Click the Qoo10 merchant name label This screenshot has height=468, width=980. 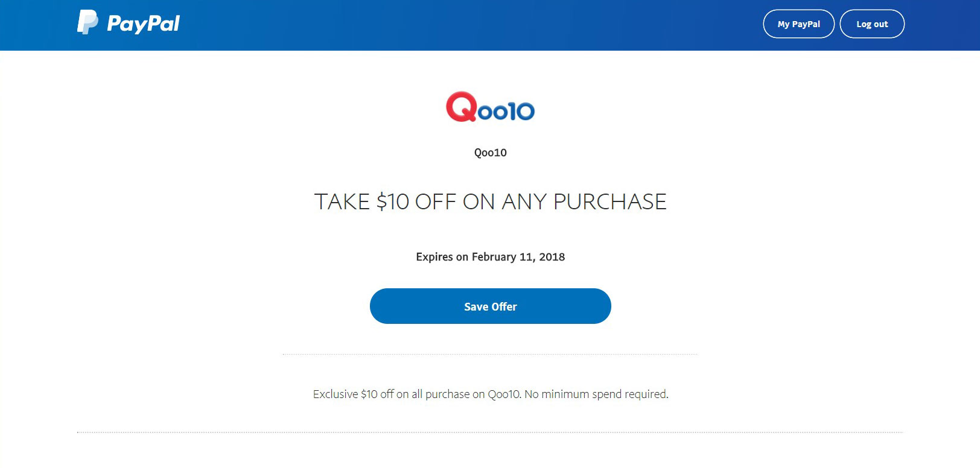[490, 152]
